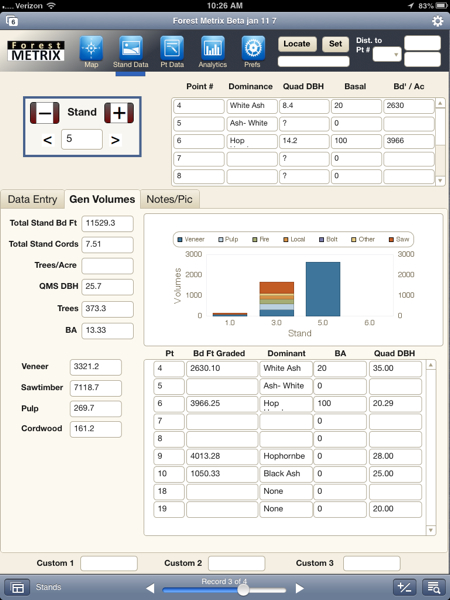
Task: Open the find records icon
Action: coord(434,587)
